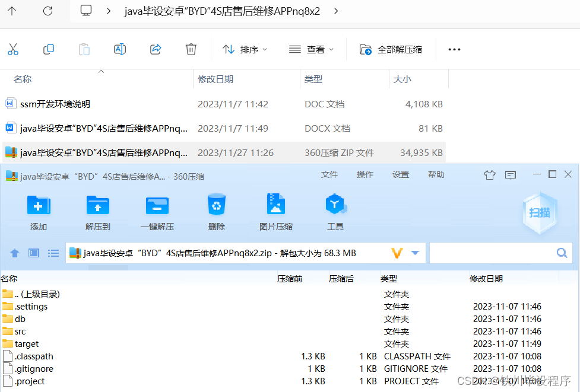Sort by 类型 column header in Explorer
The width and height of the screenshot is (580, 392).
coord(313,79)
